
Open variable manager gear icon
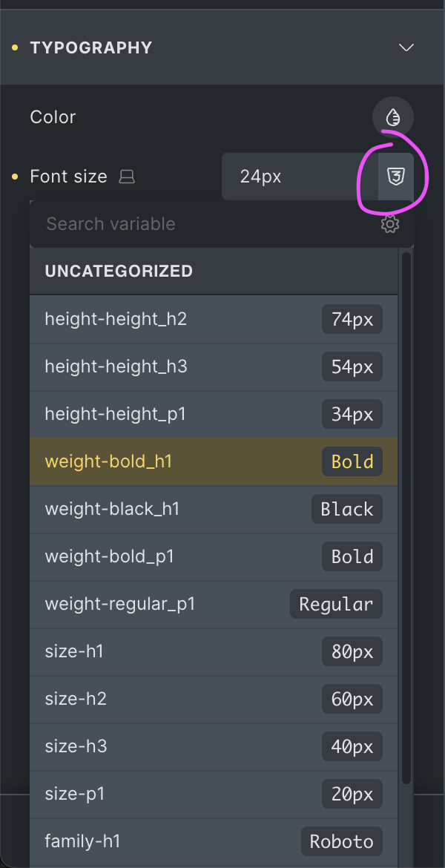pyautogui.click(x=390, y=224)
